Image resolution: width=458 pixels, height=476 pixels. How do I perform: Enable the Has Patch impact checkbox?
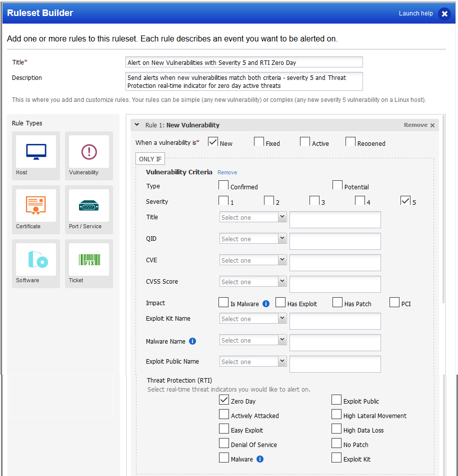(x=337, y=302)
